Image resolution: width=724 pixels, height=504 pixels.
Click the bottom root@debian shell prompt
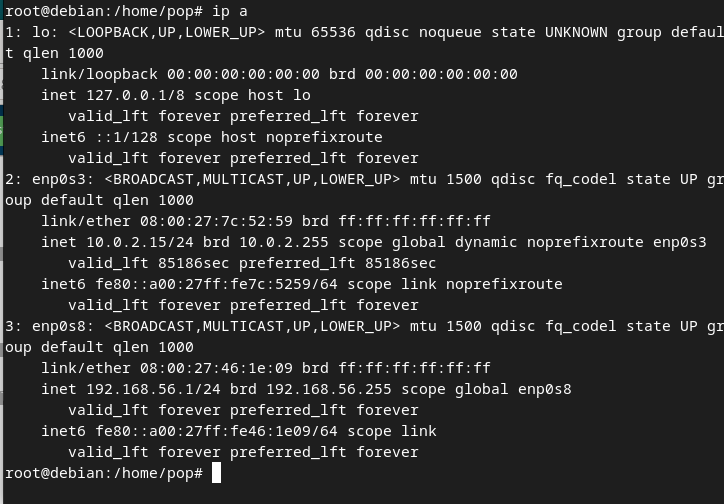pyautogui.click(x=103, y=473)
